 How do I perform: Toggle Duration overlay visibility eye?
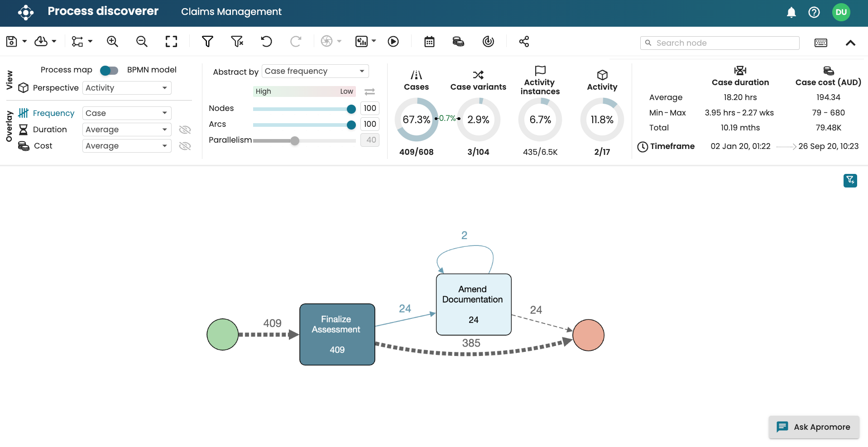tap(185, 130)
